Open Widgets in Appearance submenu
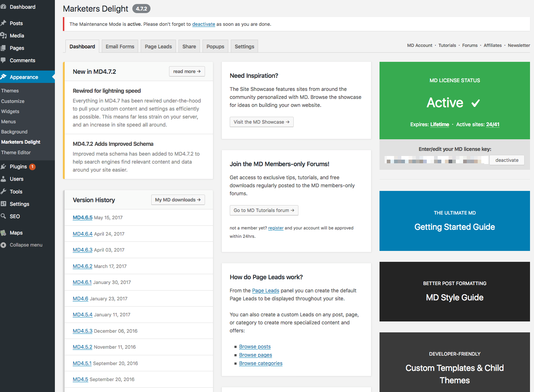Image resolution: width=534 pixels, height=392 pixels. pos(10,111)
